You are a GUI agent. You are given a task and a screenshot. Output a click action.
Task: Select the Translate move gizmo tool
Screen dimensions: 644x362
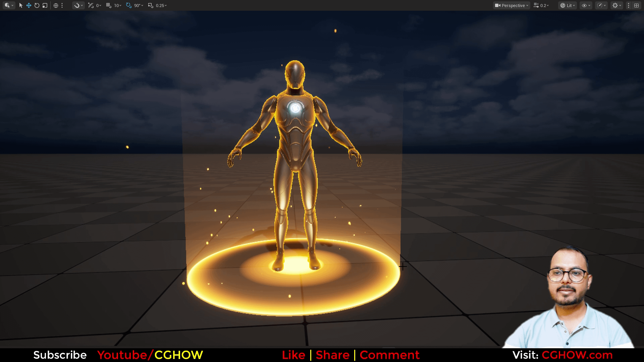[x=29, y=5]
